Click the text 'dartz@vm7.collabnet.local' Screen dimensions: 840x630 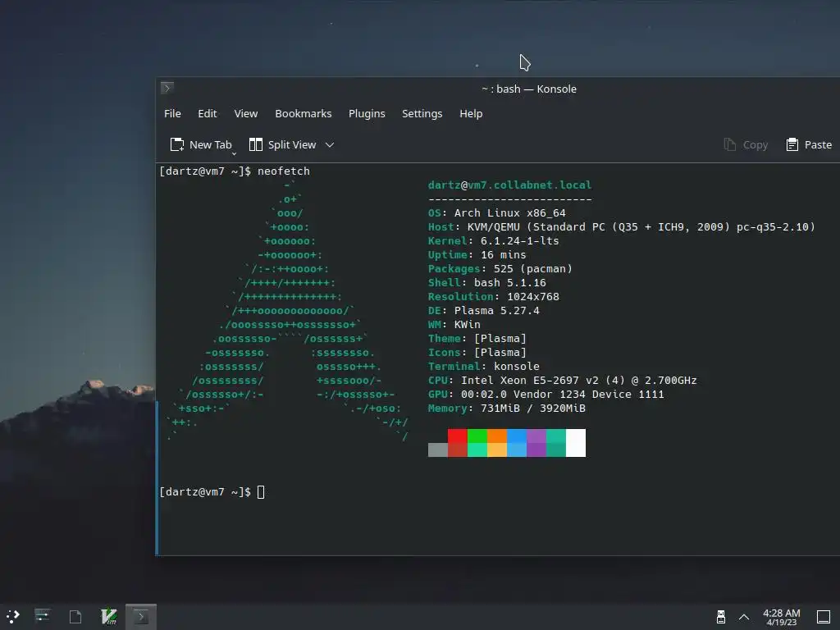tap(509, 185)
